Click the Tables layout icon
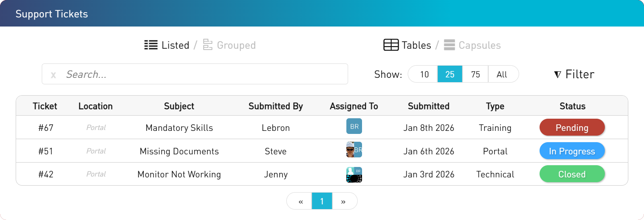The image size is (644, 220). 391,45
